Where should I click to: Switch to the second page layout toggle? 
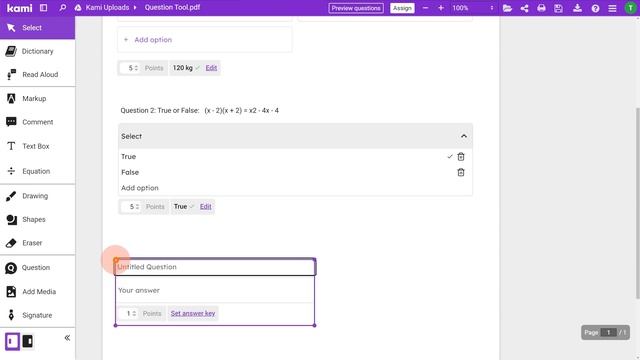(x=28, y=341)
